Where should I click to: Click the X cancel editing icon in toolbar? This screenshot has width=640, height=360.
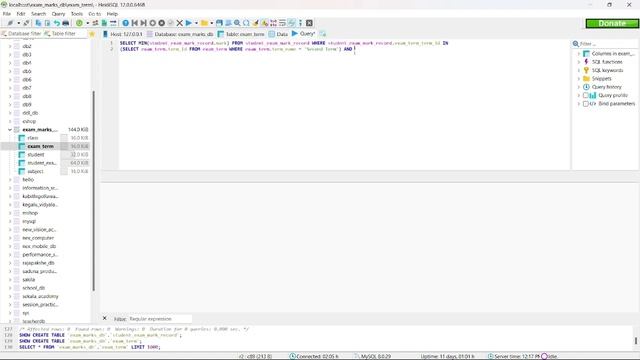[x=180, y=23]
